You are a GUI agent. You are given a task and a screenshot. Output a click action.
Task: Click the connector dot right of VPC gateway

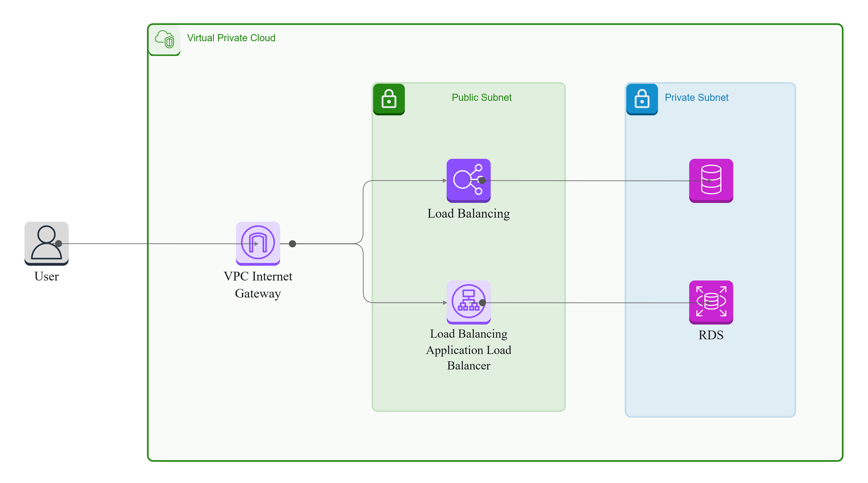[x=293, y=244]
